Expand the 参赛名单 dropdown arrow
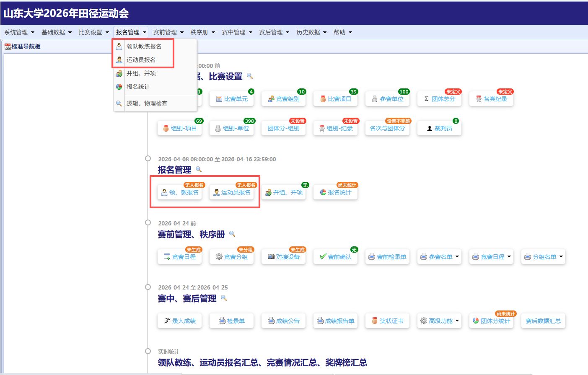 click(x=457, y=257)
